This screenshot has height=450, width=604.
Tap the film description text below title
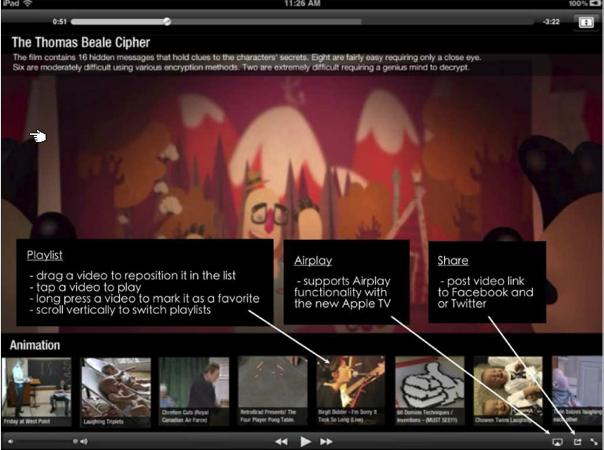(247, 62)
